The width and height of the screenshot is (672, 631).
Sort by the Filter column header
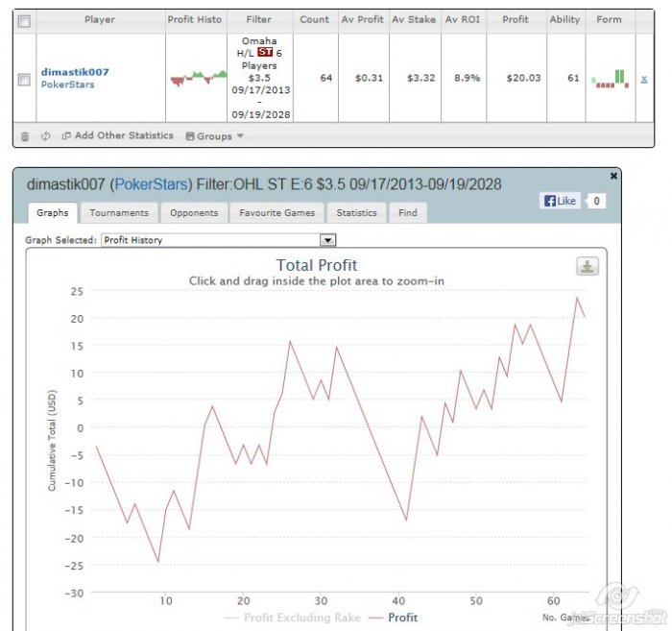click(x=259, y=20)
